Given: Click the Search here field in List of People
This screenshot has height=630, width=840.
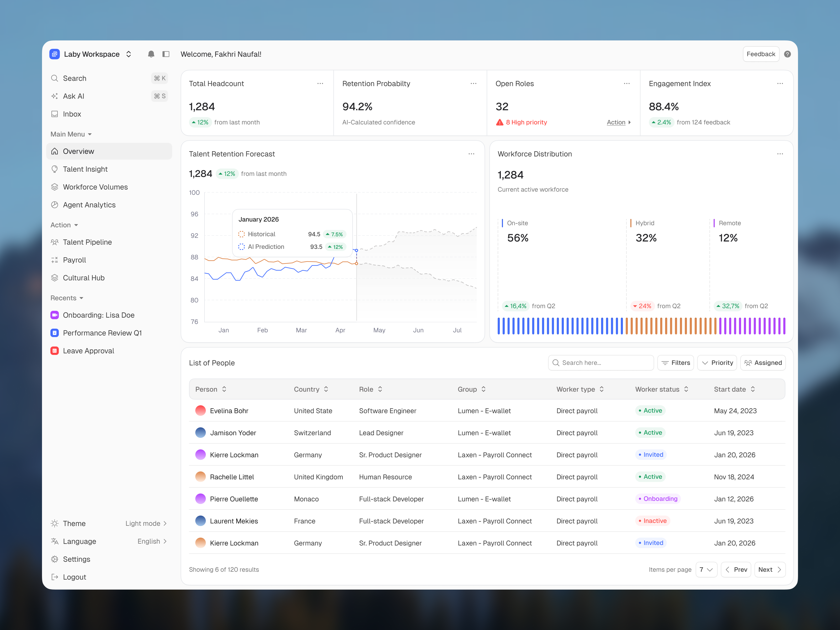Looking at the screenshot, I should [601, 363].
